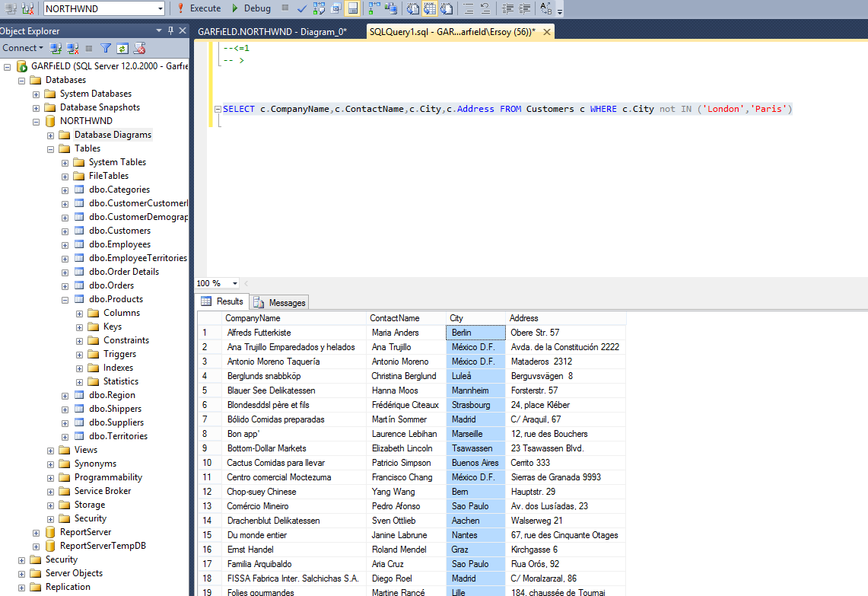The height and width of the screenshot is (596, 868).
Task: Click Comment Out Selected Lines icon
Action: pos(469,8)
